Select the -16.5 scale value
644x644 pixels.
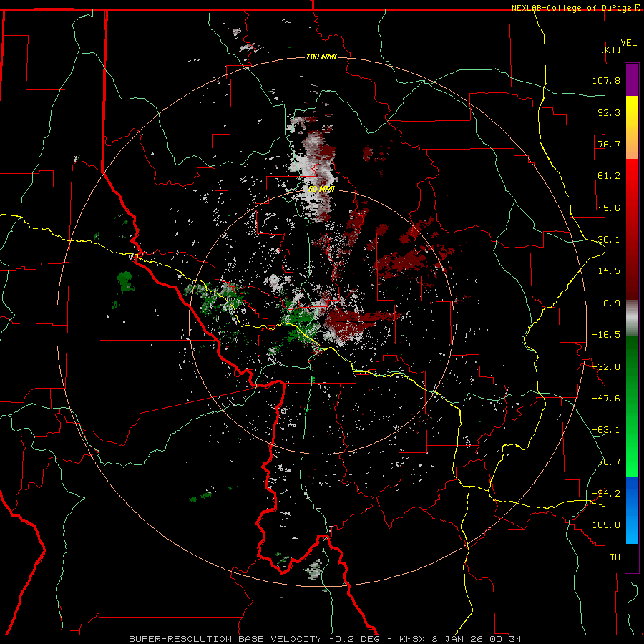pyautogui.click(x=606, y=335)
